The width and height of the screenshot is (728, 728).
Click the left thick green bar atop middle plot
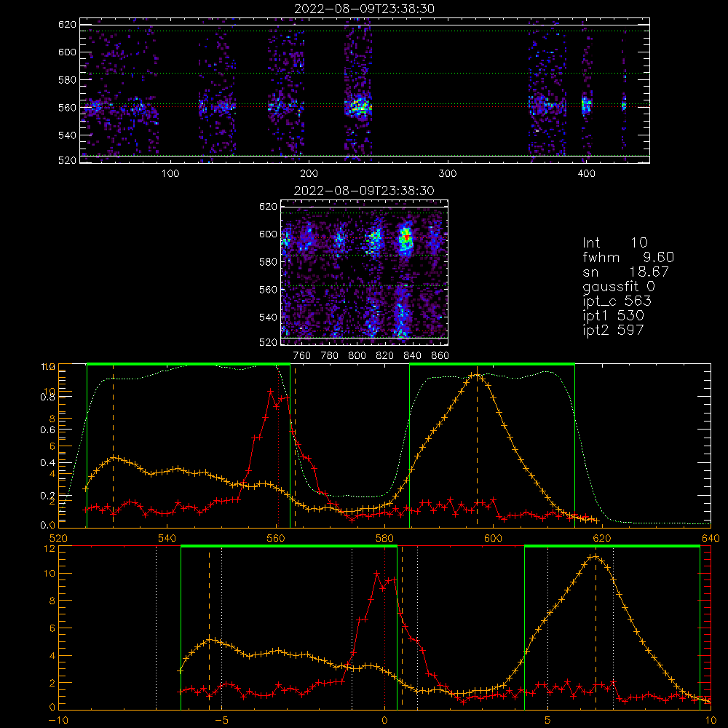189,364
